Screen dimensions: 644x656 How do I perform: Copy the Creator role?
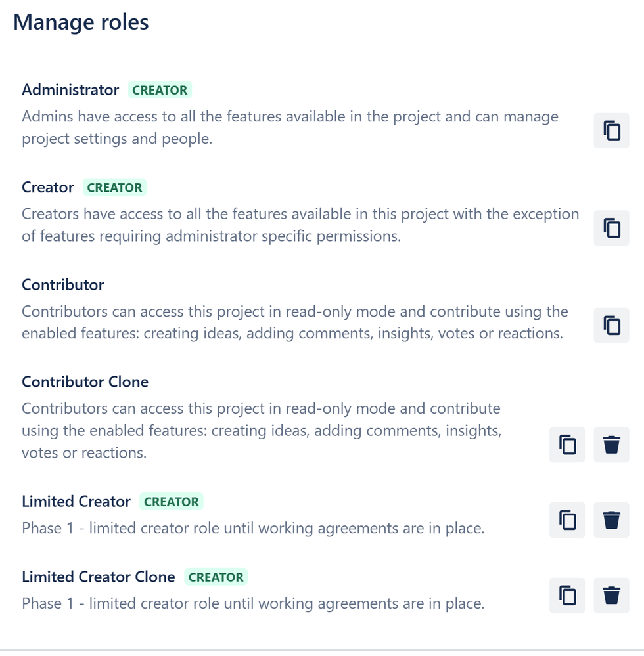pyautogui.click(x=611, y=228)
